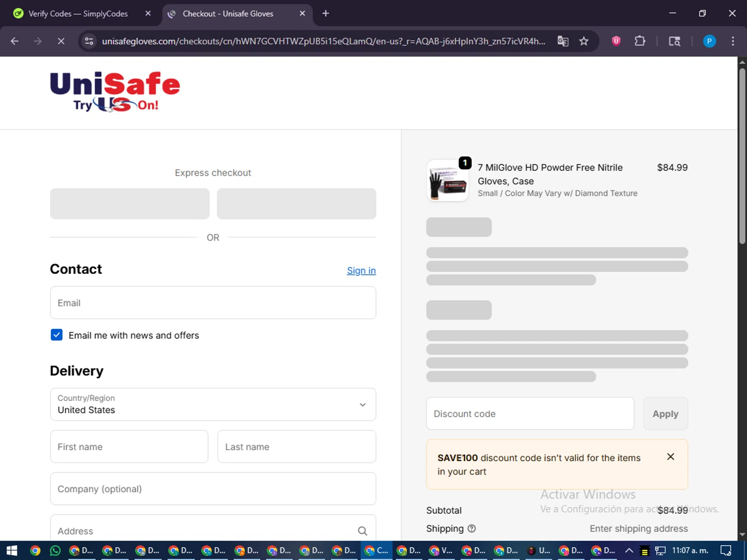Click the browser address bar URL
This screenshot has height=560, width=747.
pyautogui.click(x=323, y=41)
